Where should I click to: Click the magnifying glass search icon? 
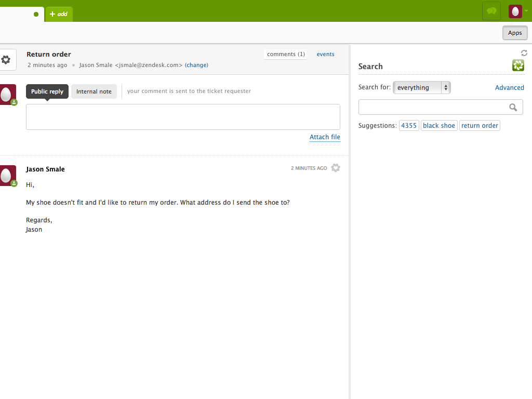tap(514, 107)
